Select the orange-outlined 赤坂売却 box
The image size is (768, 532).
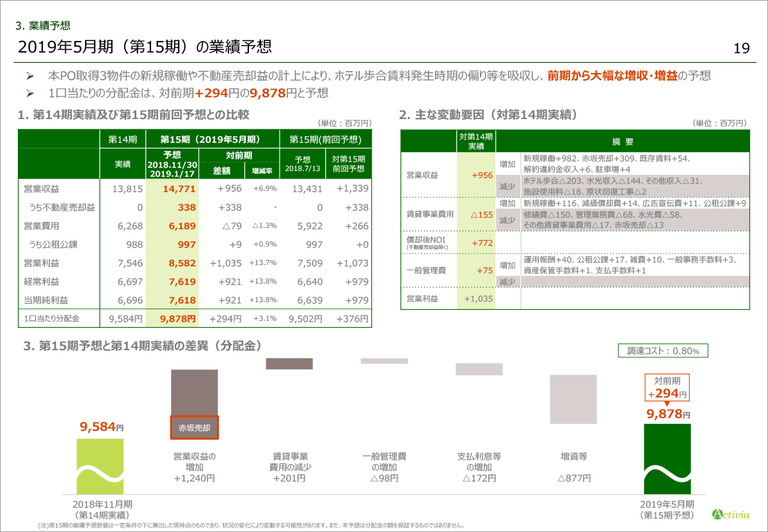click(x=195, y=427)
